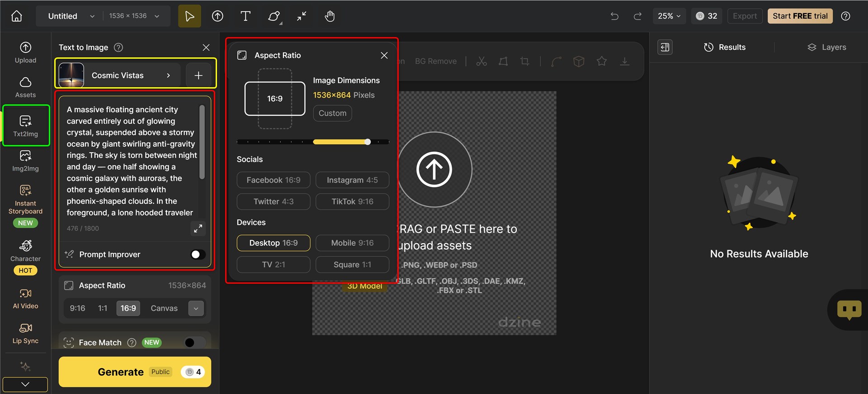Open Upload in the left sidebar
Viewport: 868px width, 394px height.
(25, 52)
